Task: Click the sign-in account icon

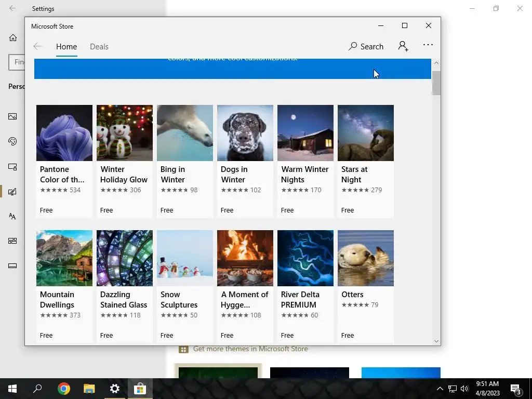Action: [x=403, y=46]
